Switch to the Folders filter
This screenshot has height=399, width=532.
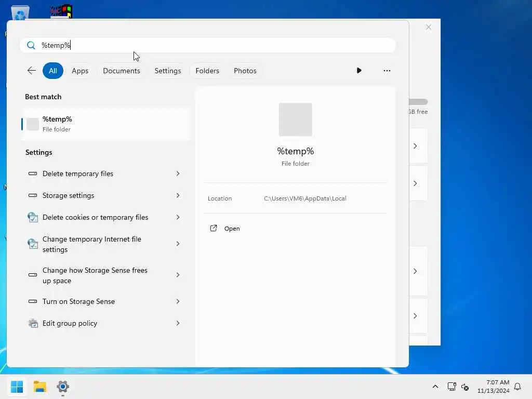[x=207, y=71]
